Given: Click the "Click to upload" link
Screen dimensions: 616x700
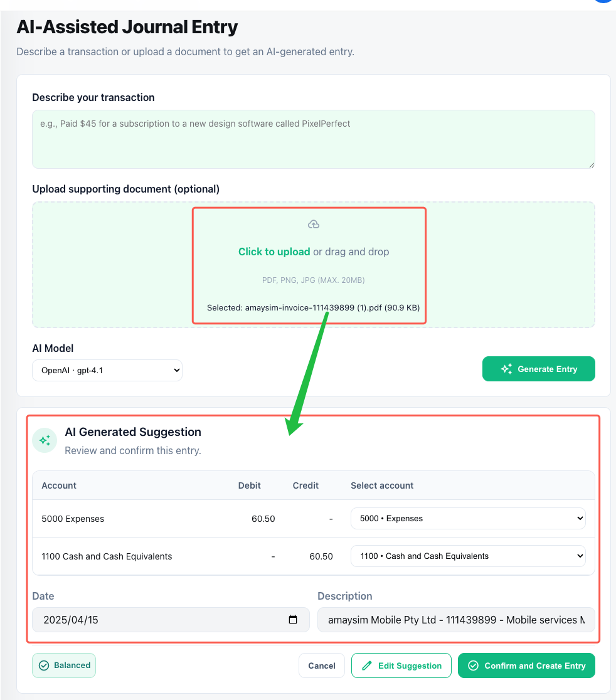Looking at the screenshot, I should coord(274,252).
